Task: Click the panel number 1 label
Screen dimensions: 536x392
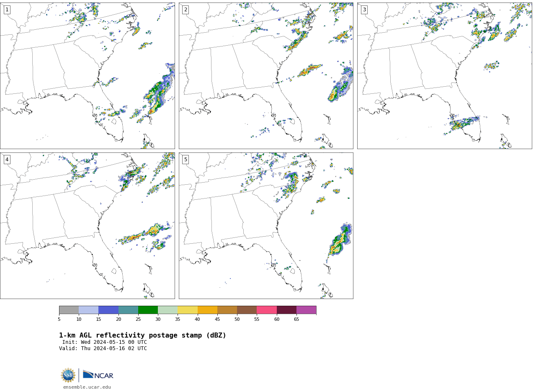Action: [7, 10]
